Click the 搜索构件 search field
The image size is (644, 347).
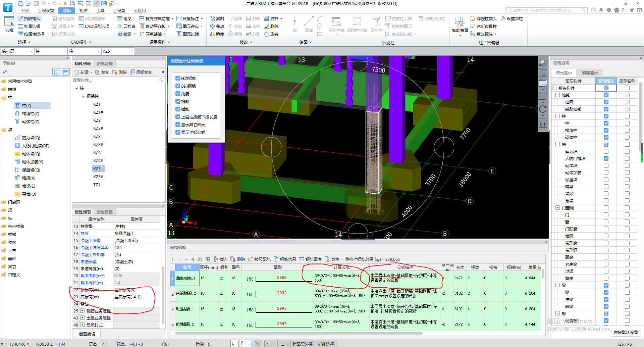coord(118,80)
